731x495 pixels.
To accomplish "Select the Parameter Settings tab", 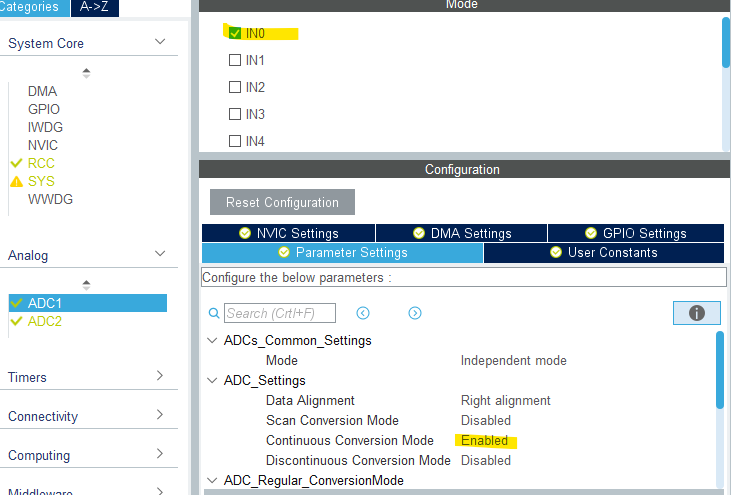I will [x=343, y=253].
